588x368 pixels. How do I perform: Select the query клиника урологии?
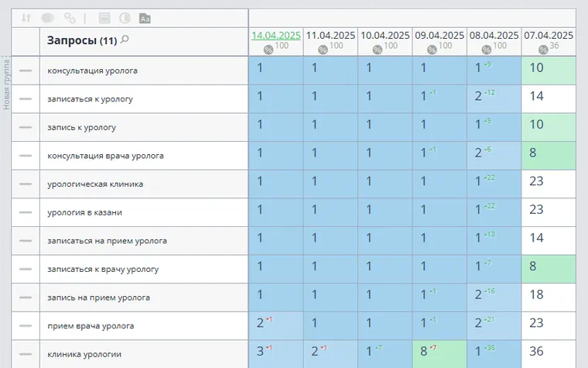[x=84, y=354]
